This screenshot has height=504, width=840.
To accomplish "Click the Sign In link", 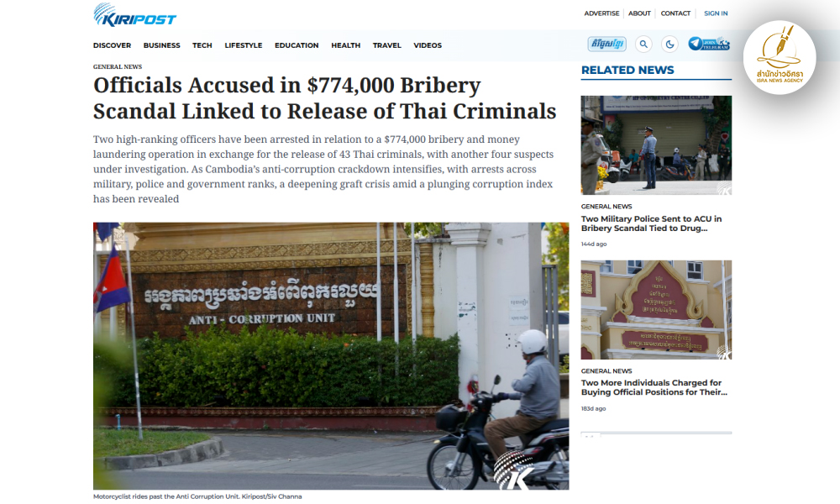I will pyautogui.click(x=716, y=13).
